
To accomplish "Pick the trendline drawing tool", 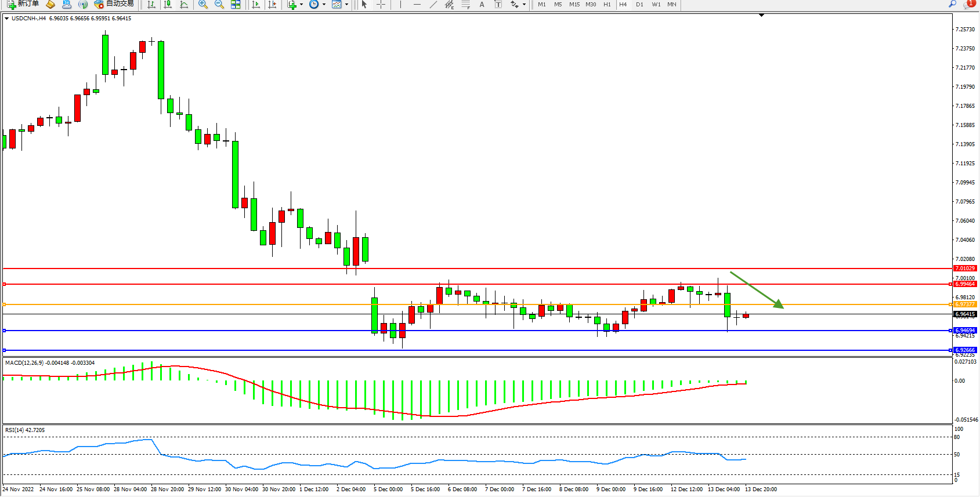I will click(433, 5).
